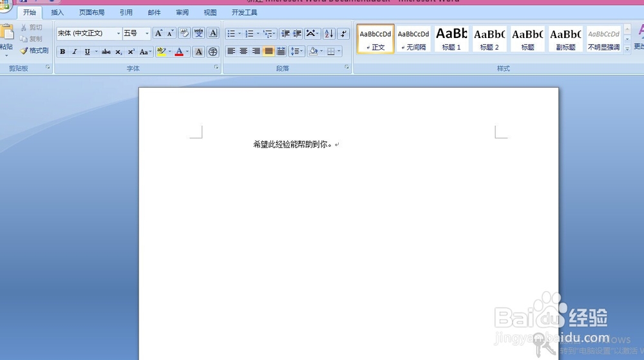
Task: Apply the 不明显强调 style
Action: [x=604, y=39]
